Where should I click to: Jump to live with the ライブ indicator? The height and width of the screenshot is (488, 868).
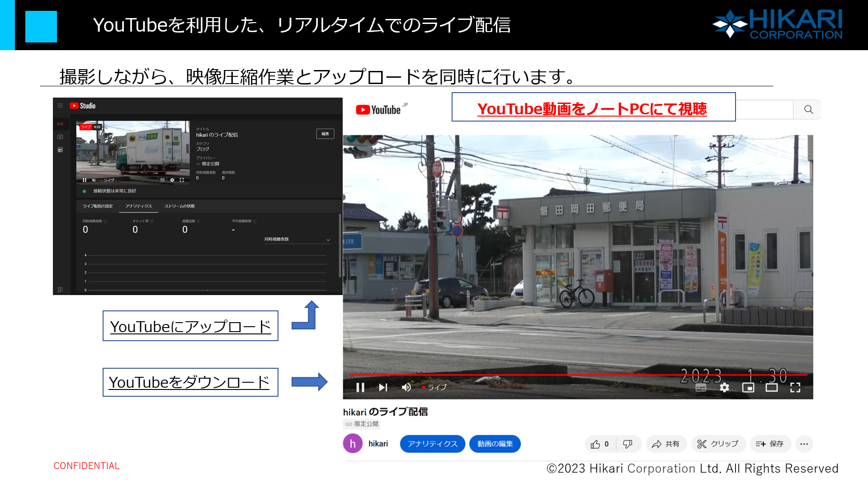[434, 387]
